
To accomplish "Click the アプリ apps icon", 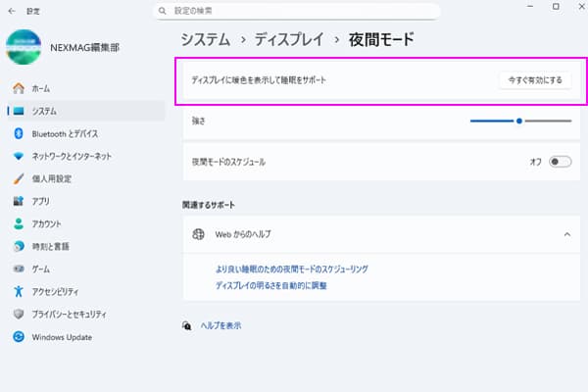I will click(x=19, y=201).
